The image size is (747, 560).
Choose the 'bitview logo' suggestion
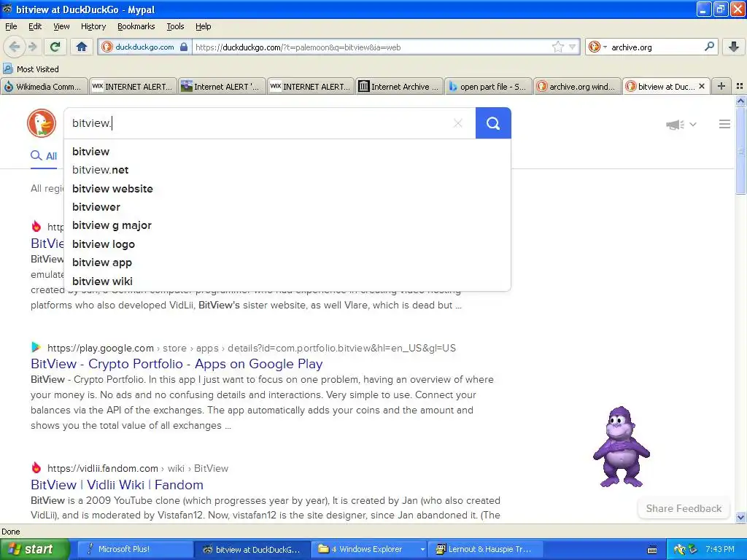287,244
